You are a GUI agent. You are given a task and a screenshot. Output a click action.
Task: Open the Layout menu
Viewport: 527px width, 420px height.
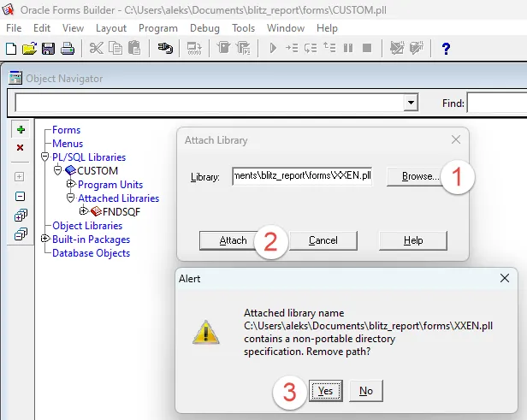point(111,28)
